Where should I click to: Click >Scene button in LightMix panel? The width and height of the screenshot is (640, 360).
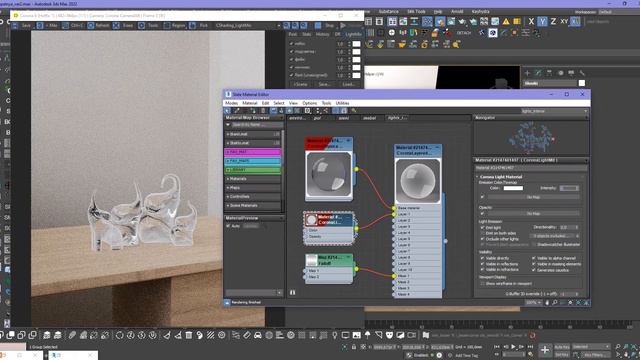point(300,84)
